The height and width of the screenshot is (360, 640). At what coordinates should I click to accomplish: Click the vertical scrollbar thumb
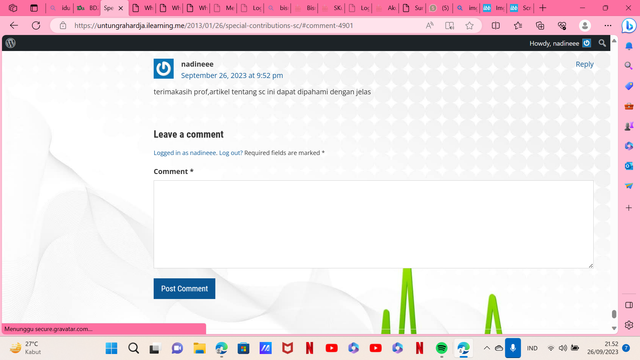614,314
